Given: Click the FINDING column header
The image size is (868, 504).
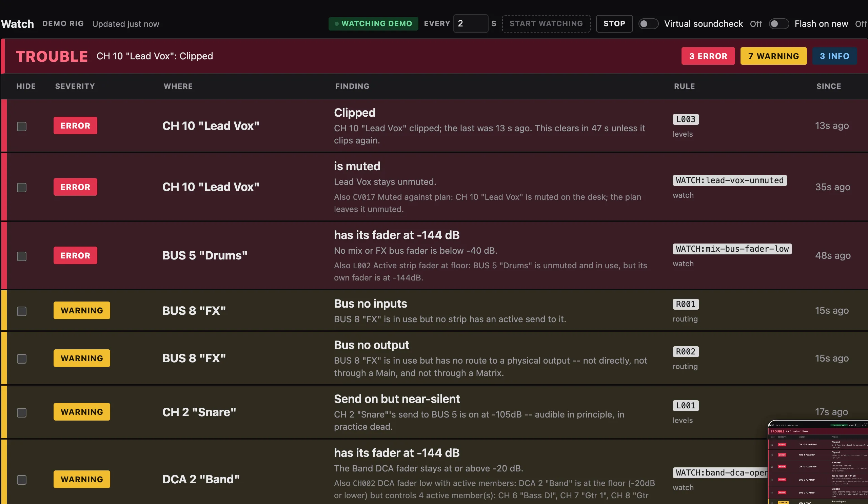Looking at the screenshot, I should [352, 86].
